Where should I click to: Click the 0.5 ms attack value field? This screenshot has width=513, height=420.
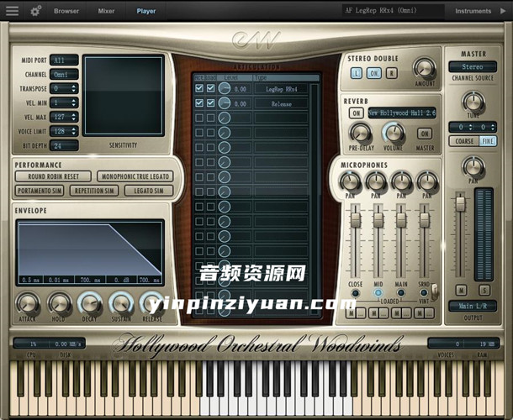point(31,280)
